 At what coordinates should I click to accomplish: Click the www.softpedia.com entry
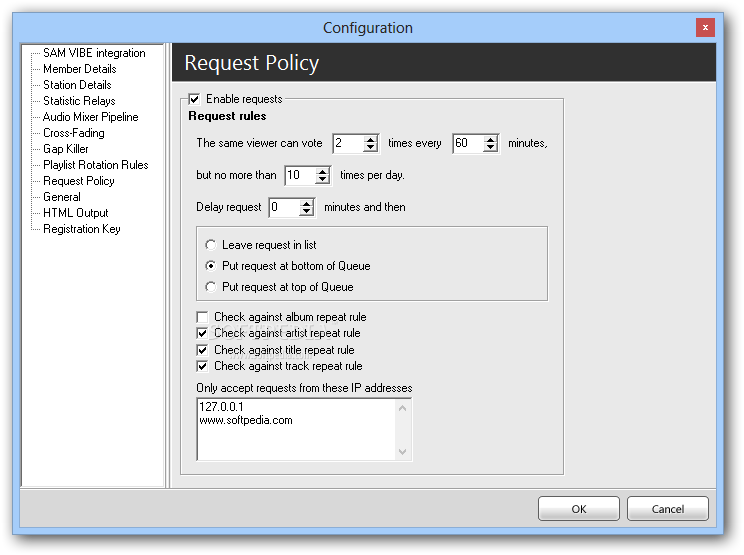(x=246, y=420)
